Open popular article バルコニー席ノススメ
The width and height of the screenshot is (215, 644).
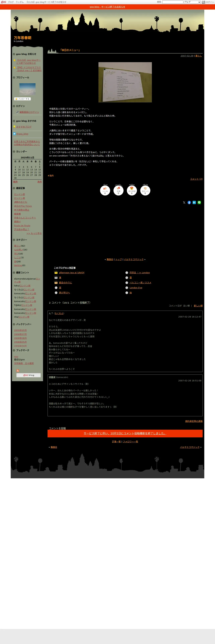click(140, 283)
